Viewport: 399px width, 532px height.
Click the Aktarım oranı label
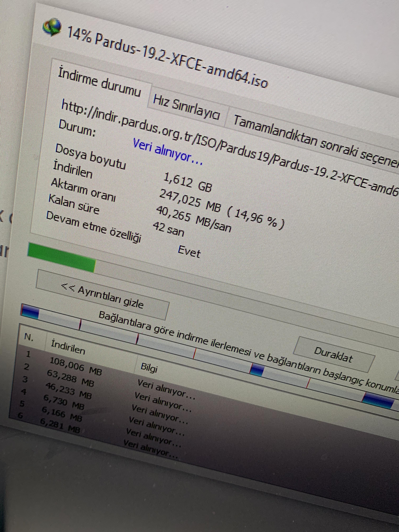(83, 190)
